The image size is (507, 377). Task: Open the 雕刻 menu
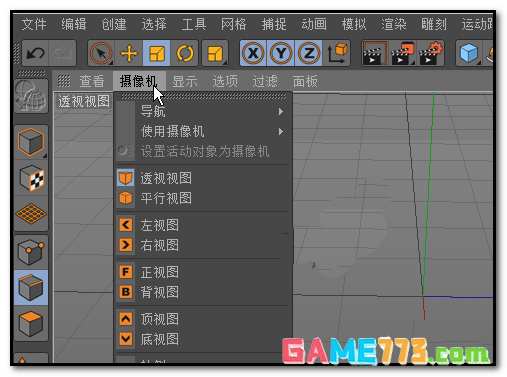coord(434,24)
